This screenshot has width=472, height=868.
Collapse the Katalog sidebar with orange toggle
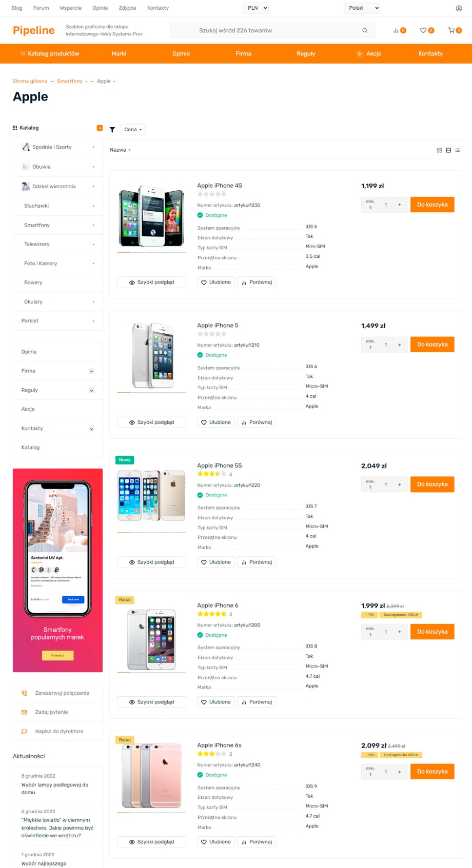pyautogui.click(x=100, y=128)
